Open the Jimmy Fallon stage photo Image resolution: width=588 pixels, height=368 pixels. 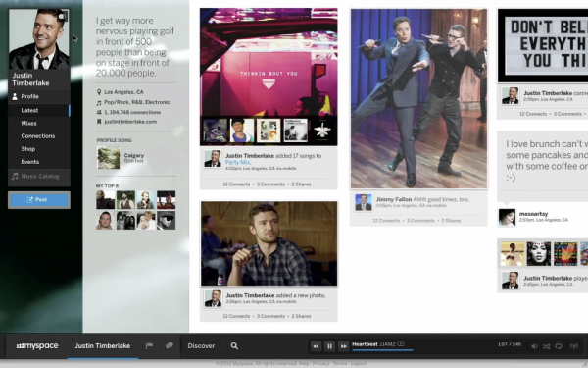pyautogui.click(x=418, y=98)
